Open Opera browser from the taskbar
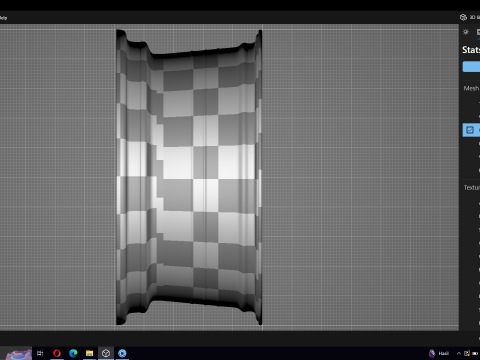 click(x=57, y=353)
